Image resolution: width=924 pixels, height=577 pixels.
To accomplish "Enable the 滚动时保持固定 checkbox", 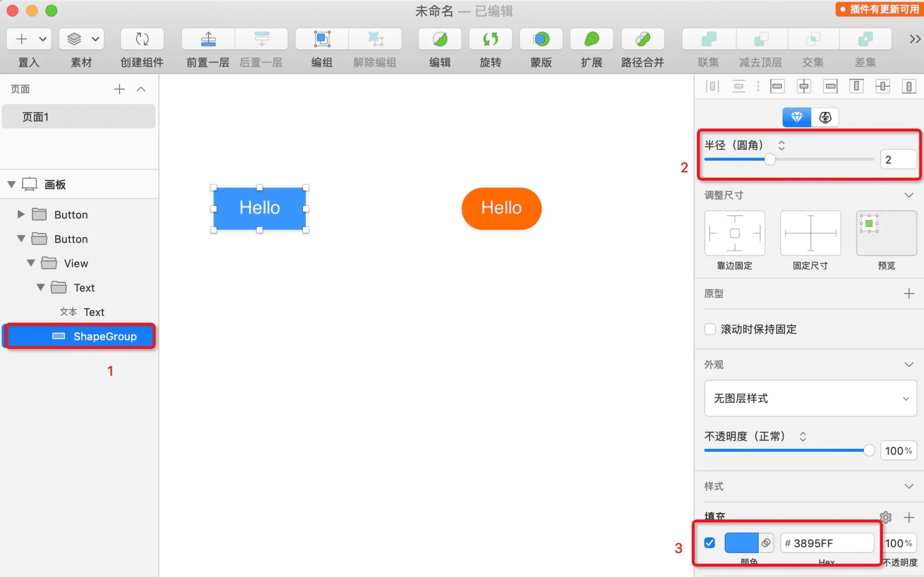I will [x=710, y=329].
